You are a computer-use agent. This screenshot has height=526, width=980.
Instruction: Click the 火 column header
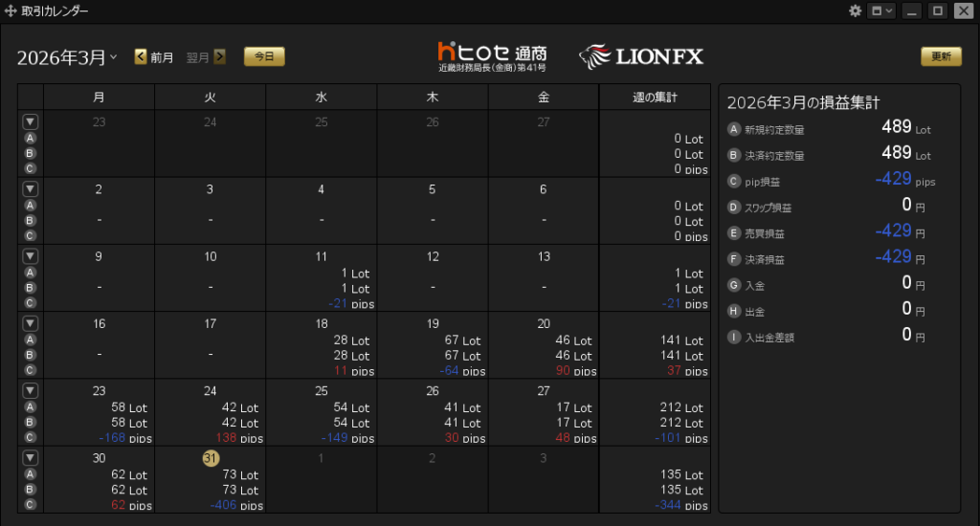210,97
